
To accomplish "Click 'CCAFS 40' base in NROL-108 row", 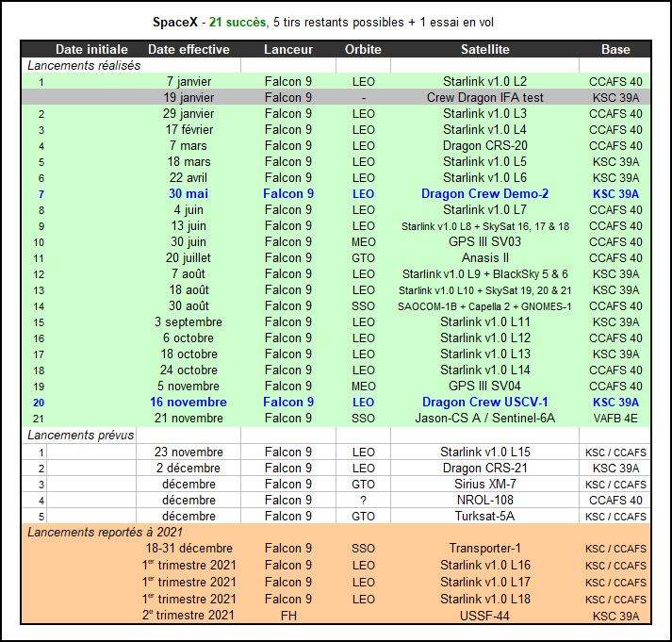I will coord(615,501).
